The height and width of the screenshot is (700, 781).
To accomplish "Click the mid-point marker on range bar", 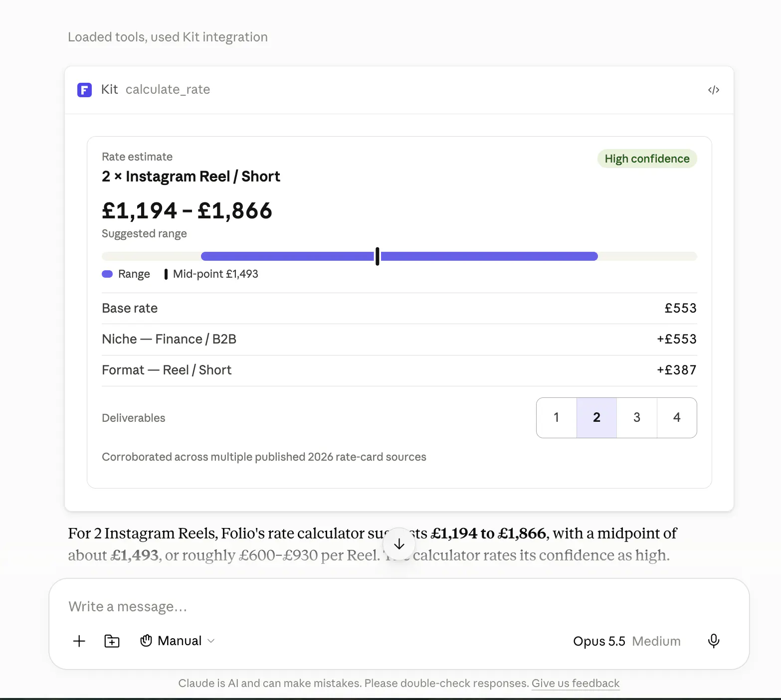I will 378,256.
